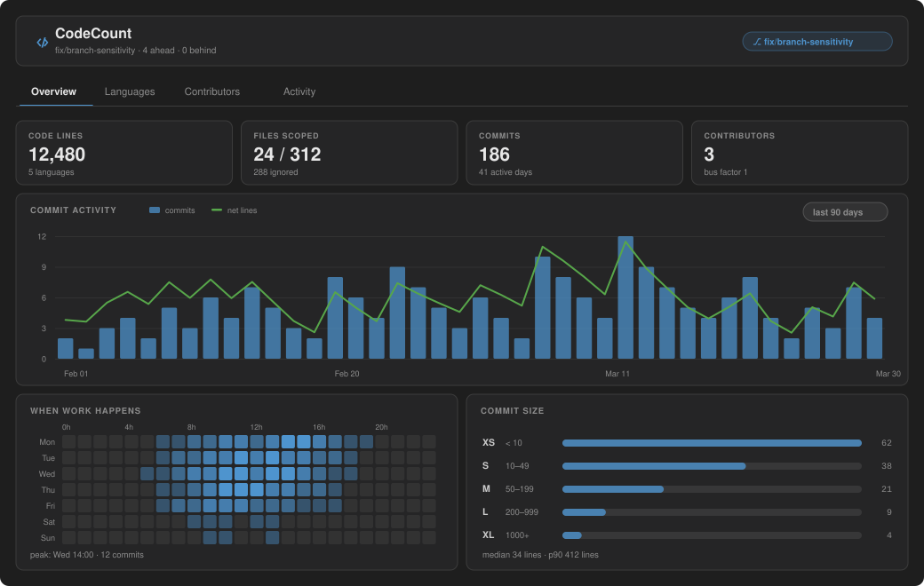Click the Feb 20 axis label
The width and height of the screenshot is (924, 586).
[x=346, y=374]
